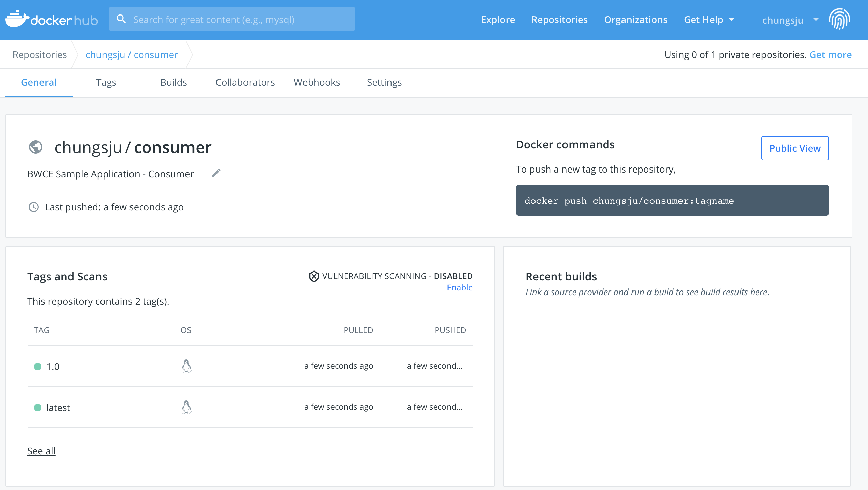Click the Docker commands heading
Screen dimensions: 868x490
[565, 144]
